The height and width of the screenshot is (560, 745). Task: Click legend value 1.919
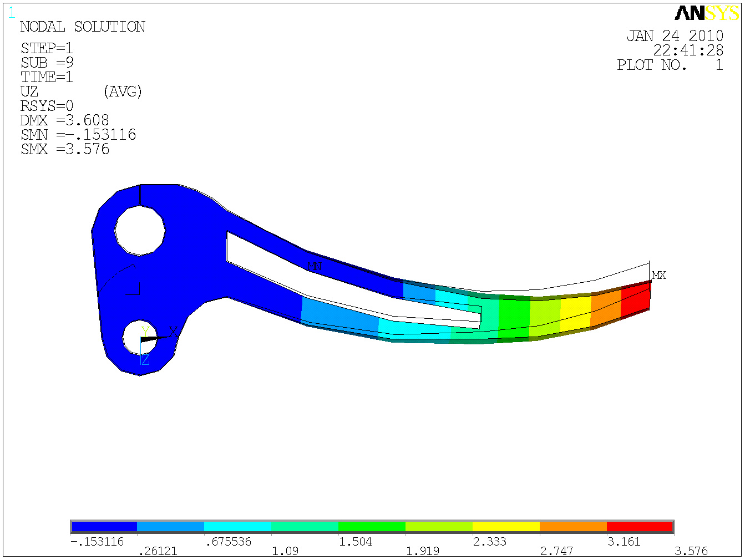click(x=423, y=551)
